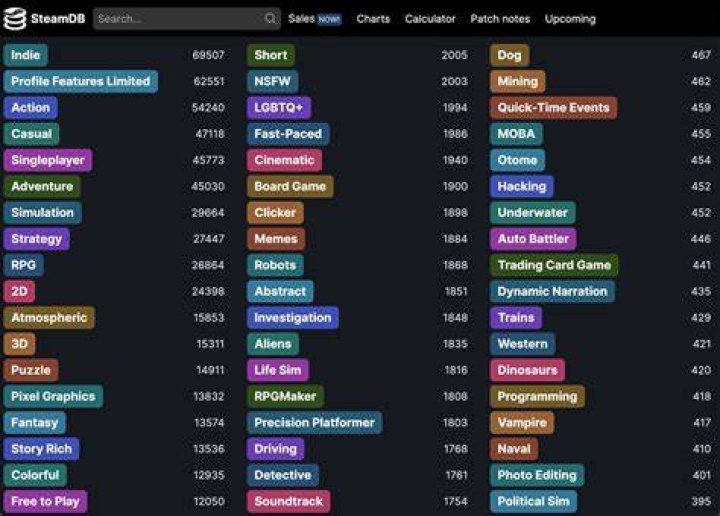The width and height of the screenshot is (720, 516).
Task: Open the Profile Features Limited tag
Action: coord(80,81)
